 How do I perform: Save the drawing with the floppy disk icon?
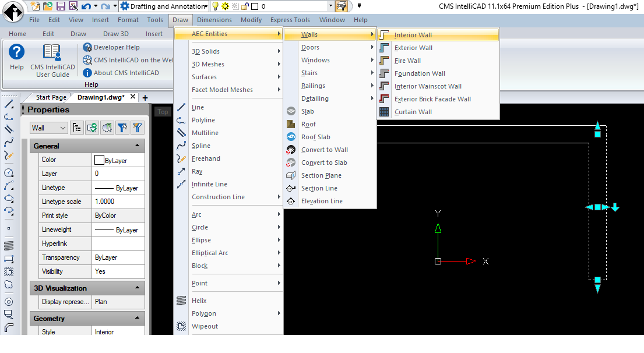click(x=61, y=6)
